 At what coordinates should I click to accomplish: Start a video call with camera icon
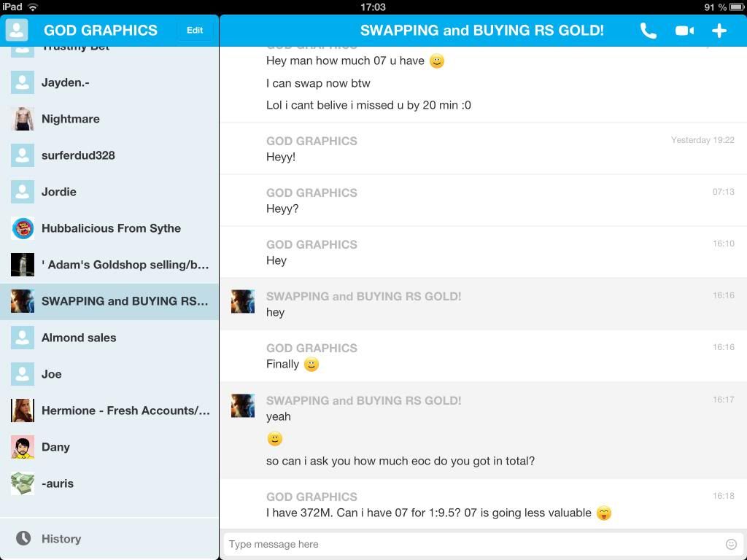pos(684,31)
